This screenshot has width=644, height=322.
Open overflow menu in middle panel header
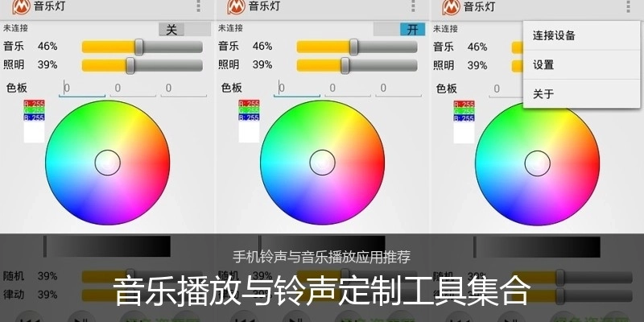[x=413, y=6]
